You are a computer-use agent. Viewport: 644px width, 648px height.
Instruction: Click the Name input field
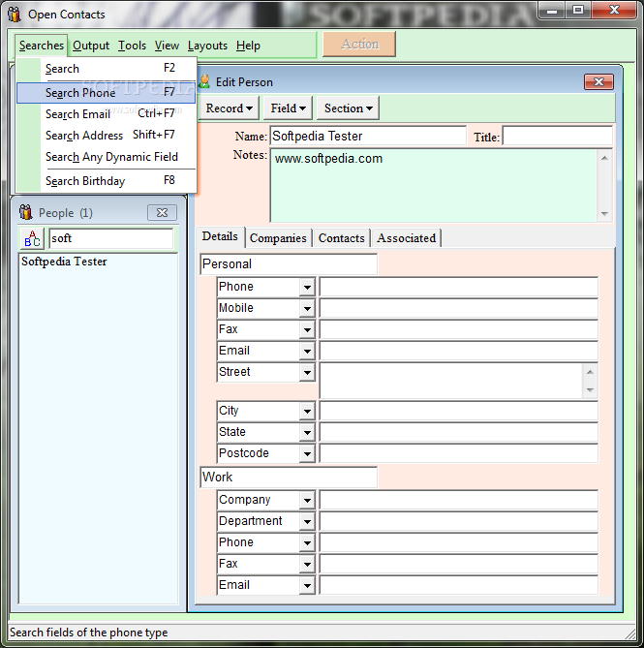368,136
